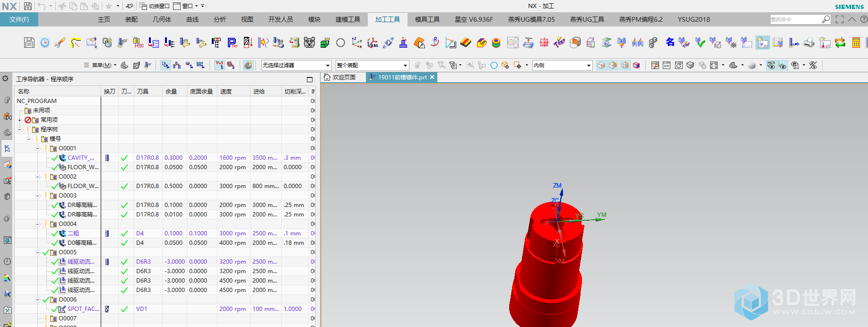Switch to the 主页 ribbon tab
Image resolution: width=868 pixels, height=327 pixels.
(104, 19)
